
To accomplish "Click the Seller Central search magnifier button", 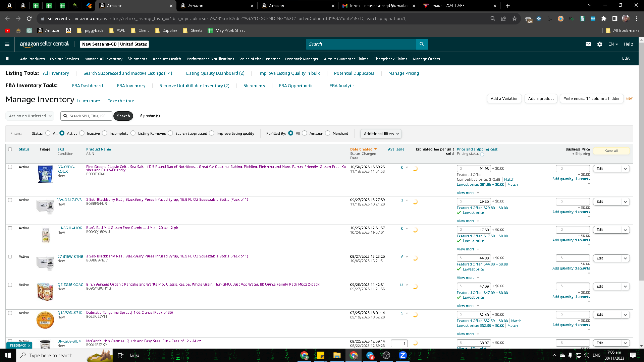I will [422, 44].
